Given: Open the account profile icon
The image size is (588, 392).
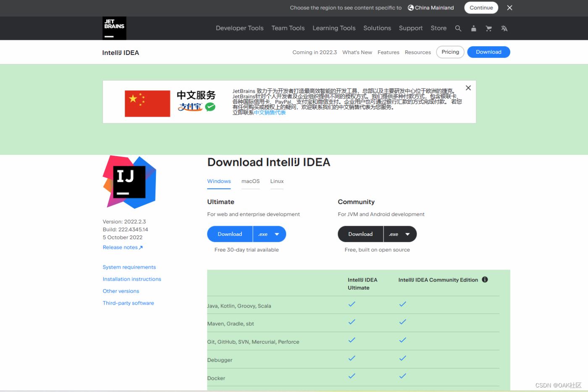Looking at the screenshot, I should (x=473, y=29).
